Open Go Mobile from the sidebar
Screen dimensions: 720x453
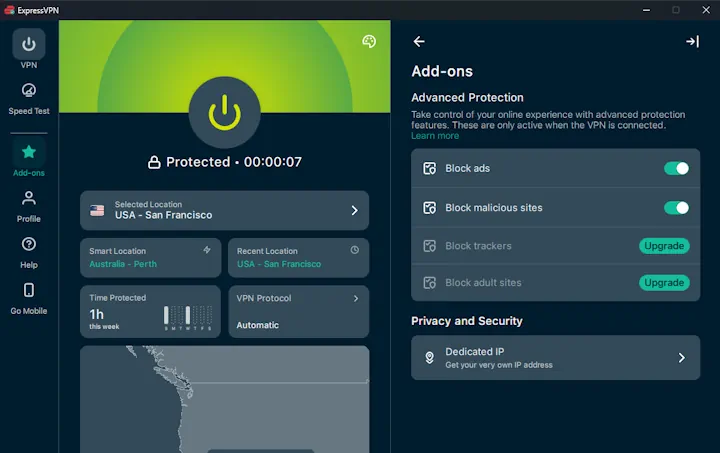point(28,299)
